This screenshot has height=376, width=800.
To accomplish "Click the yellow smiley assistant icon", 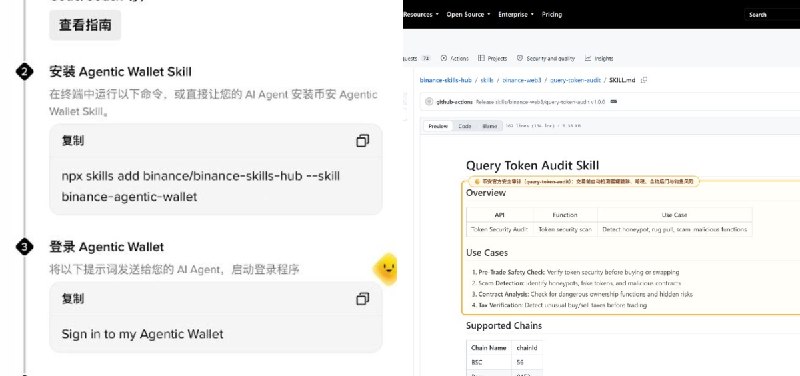I will (386, 268).
